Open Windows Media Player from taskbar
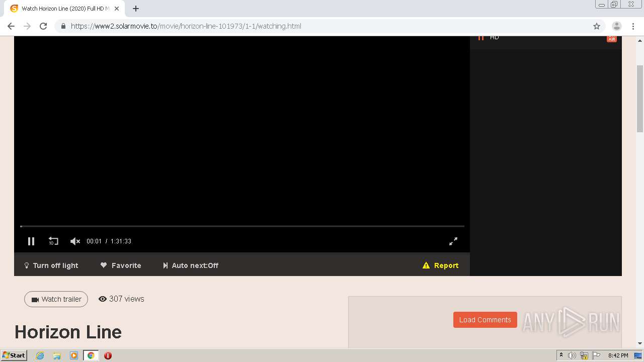This screenshot has height=362, width=644. coord(74,355)
